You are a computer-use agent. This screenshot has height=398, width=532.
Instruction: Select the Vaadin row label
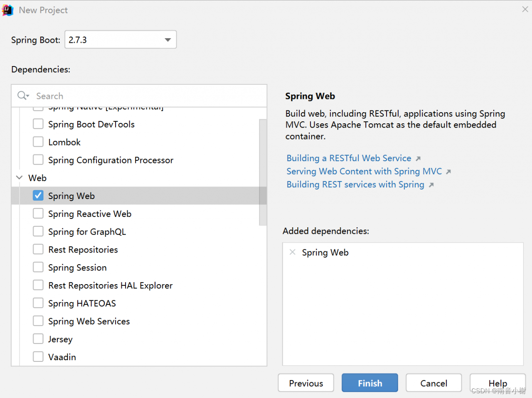tap(62, 357)
